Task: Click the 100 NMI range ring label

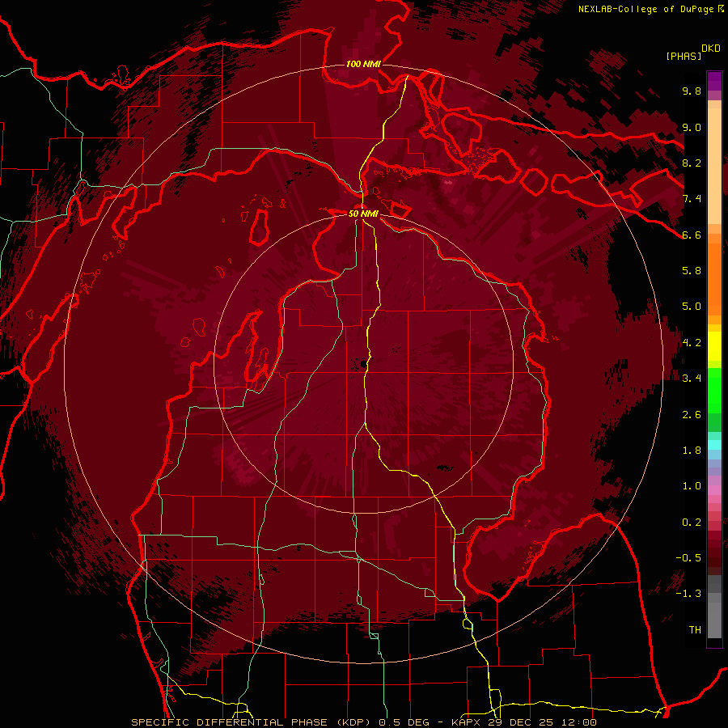Action: tap(363, 64)
